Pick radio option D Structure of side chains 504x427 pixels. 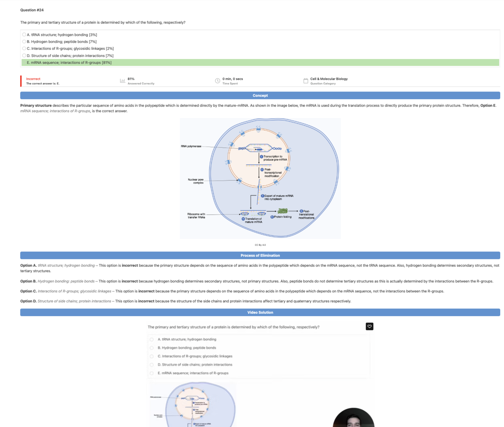click(24, 56)
